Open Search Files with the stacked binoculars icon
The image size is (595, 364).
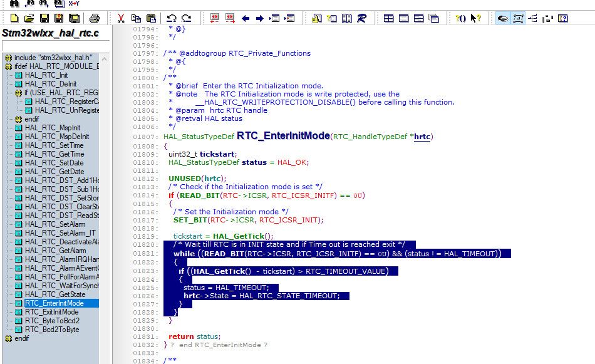click(x=59, y=3)
